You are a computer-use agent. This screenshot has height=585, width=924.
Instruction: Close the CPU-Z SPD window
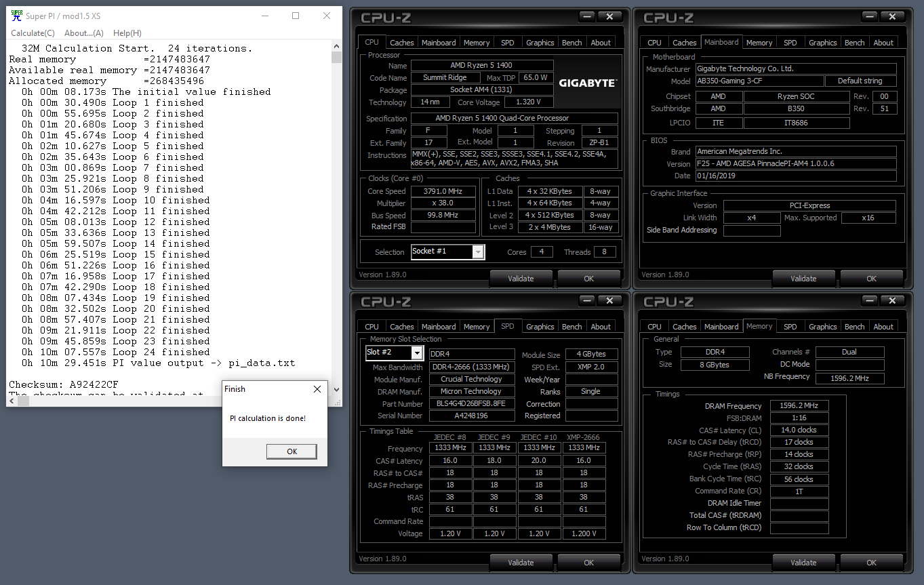click(609, 301)
